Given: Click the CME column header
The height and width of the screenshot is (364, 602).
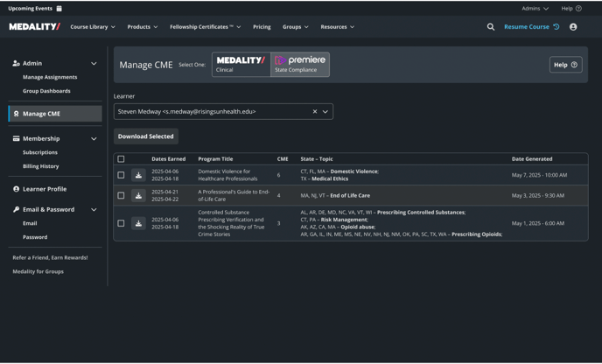Looking at the screenshot, I should [283, 159].
